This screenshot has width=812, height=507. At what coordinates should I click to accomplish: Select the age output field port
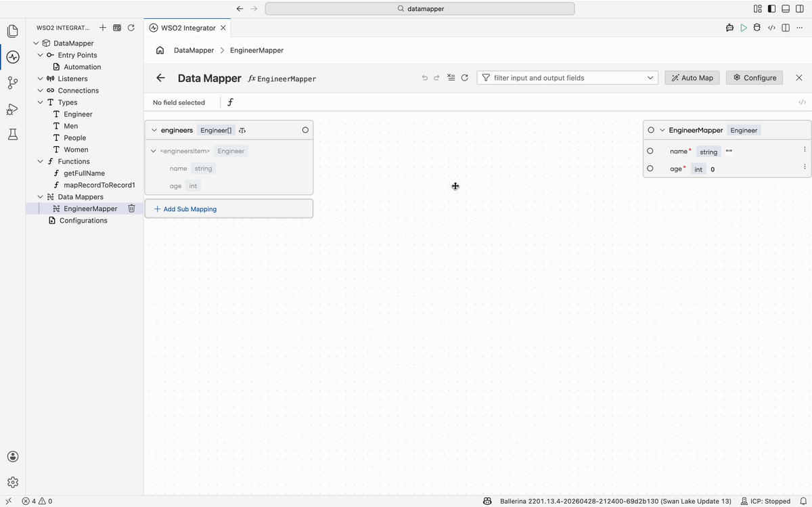click(650, 169)
